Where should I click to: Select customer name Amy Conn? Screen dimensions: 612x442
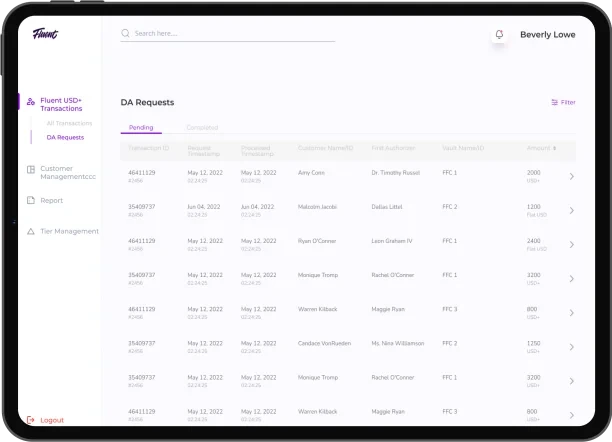[x=311, y=173]
